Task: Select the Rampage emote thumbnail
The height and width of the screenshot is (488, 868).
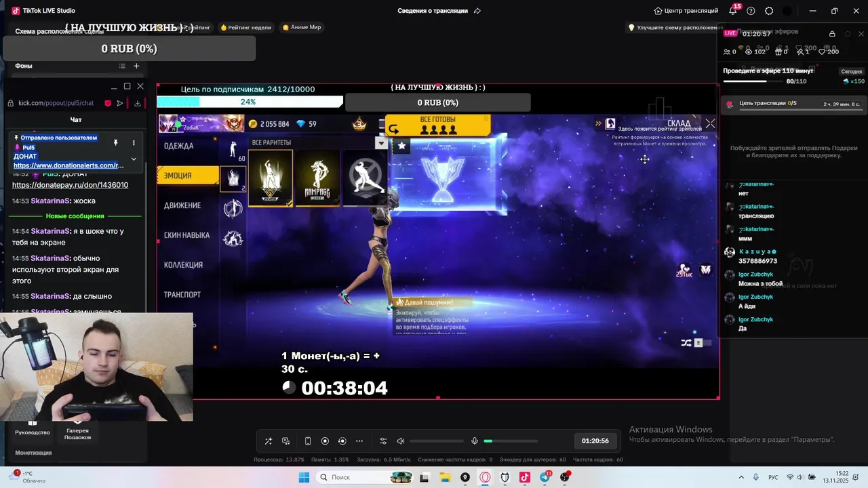Action: point(317,178)
